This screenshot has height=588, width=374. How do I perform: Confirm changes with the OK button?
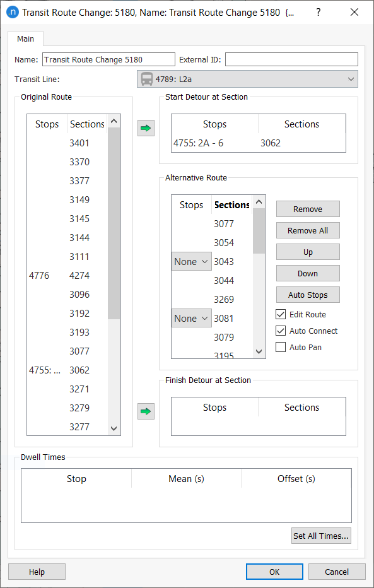274,572
